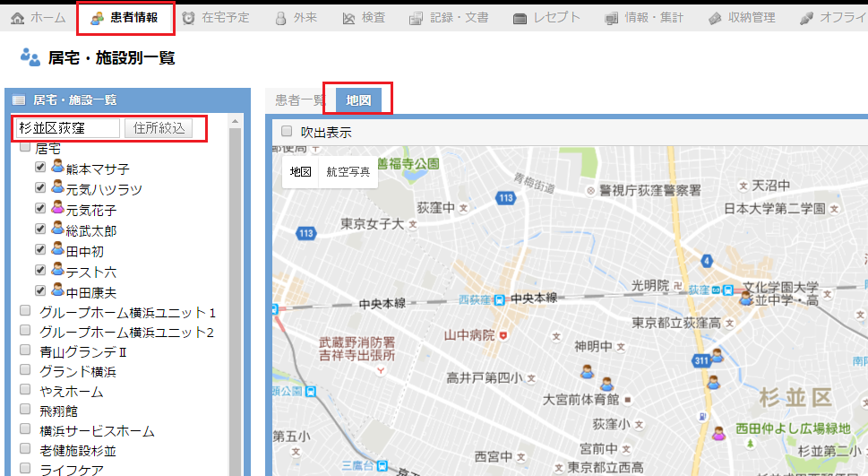This screenshot has height=476, width=868.
Task: Open the レセプト tab
Action: tap(546, 18)
